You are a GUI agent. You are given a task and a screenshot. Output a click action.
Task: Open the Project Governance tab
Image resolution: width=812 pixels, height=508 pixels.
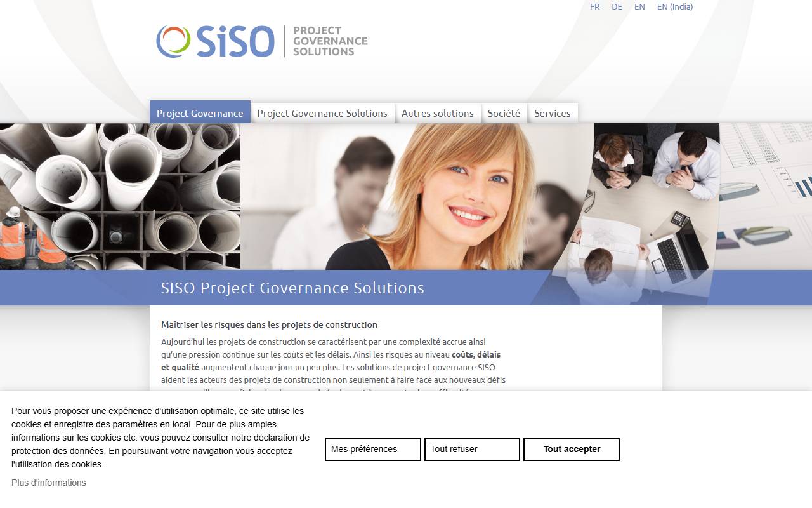pyautogui.click(x=200, y=113)
